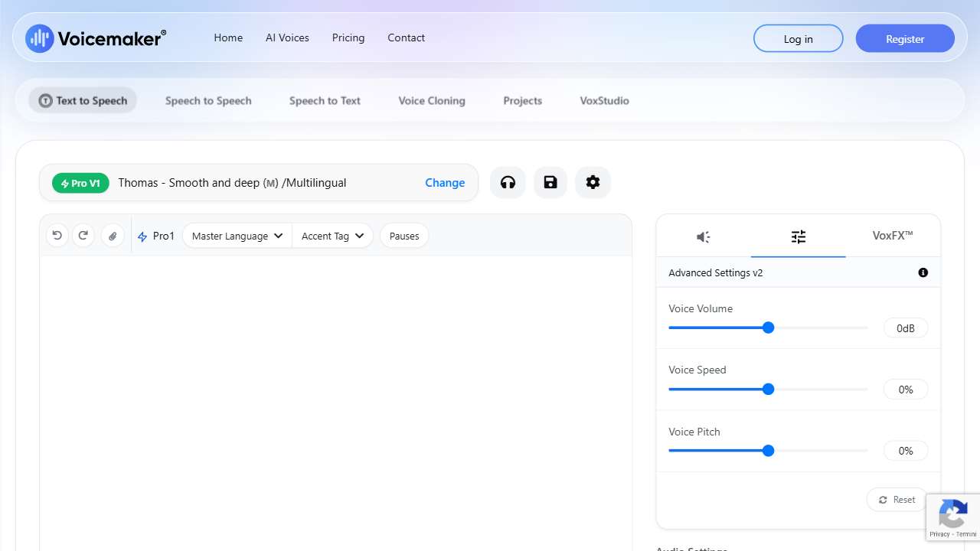Open the gear settings icon
980x551 pixels.
pyautogui.click(x=593, y=182)
